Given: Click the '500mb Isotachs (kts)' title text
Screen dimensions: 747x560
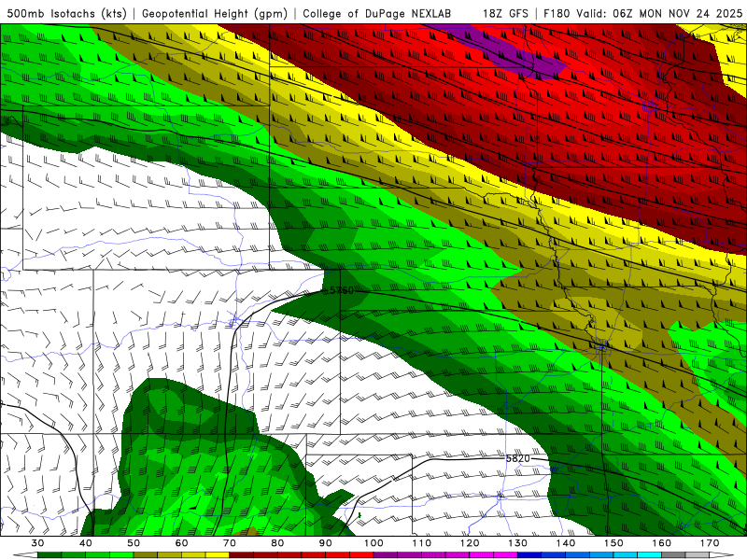Looking at the screenshot, I should click(x=66, y=13).
